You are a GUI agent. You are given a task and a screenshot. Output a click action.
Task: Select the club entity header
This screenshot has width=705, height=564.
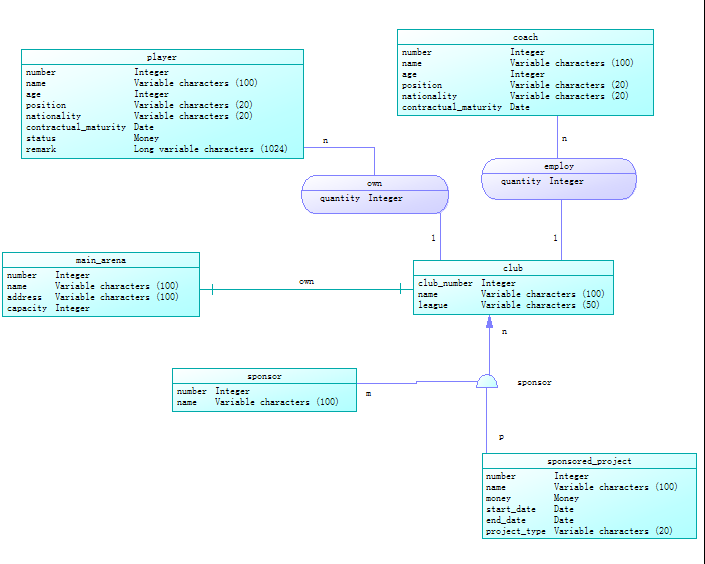(x=513, y=268)
